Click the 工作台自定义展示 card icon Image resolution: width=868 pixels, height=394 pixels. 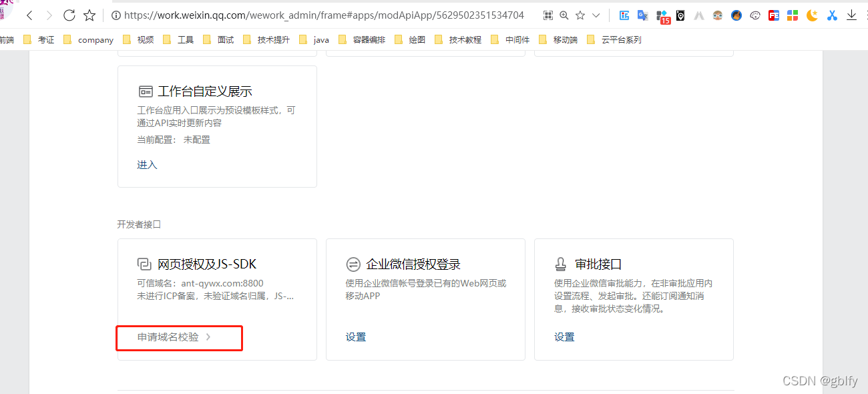point(146,90)
